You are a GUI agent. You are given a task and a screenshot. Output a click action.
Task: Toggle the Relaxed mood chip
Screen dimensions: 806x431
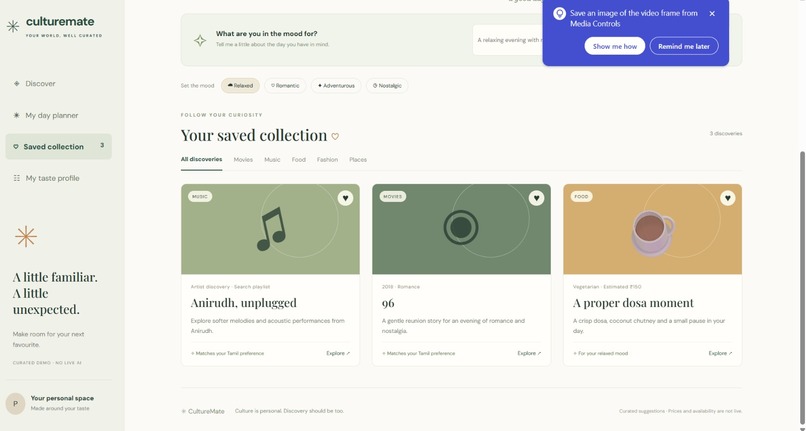click(x=240, y=85)
